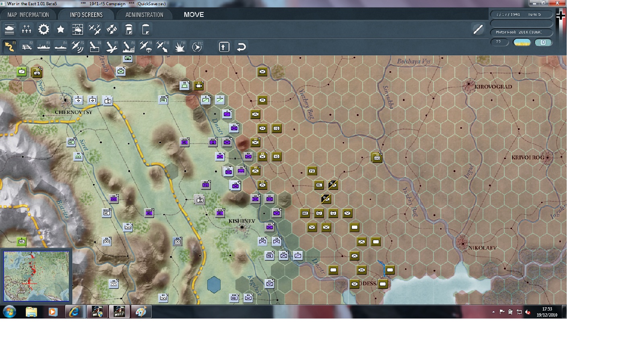Open the MAP INFORMATION tab
This screenshot has width=644, height=362.
(x=28, y=15)
